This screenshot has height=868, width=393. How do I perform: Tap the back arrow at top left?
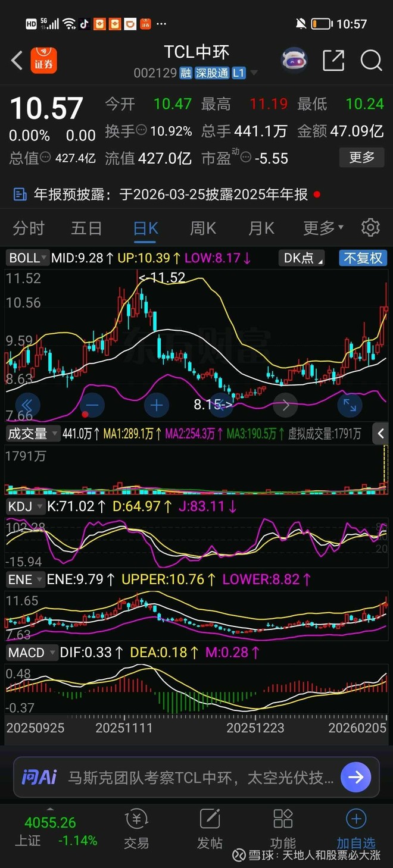[x=17, y=60]
